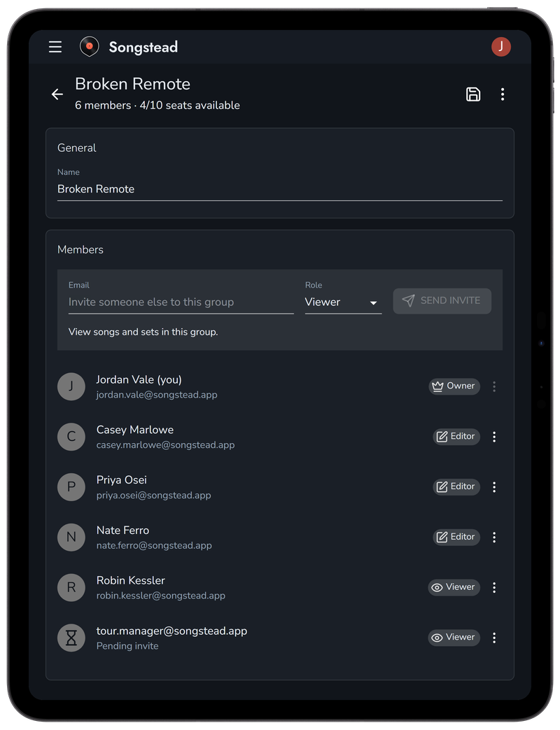Click the Priya Osei name
This screenshot has width=560, height=730.
[122, 480]
